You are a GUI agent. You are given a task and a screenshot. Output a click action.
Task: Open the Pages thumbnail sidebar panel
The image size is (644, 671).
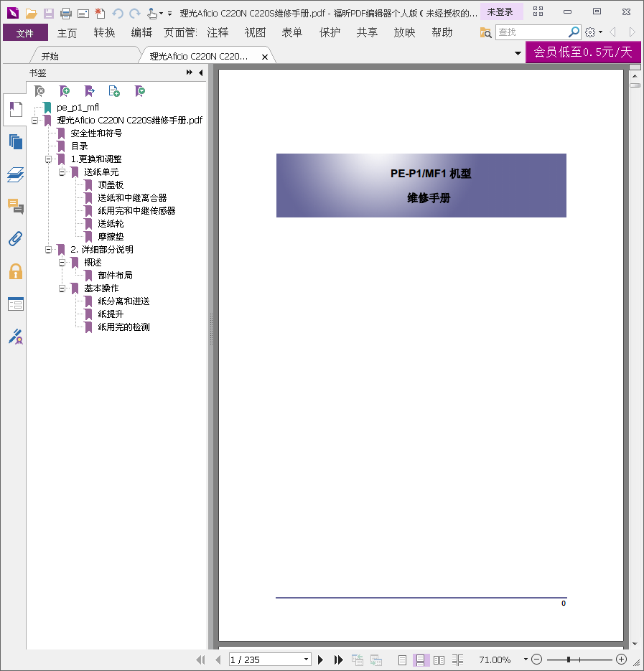16,141
